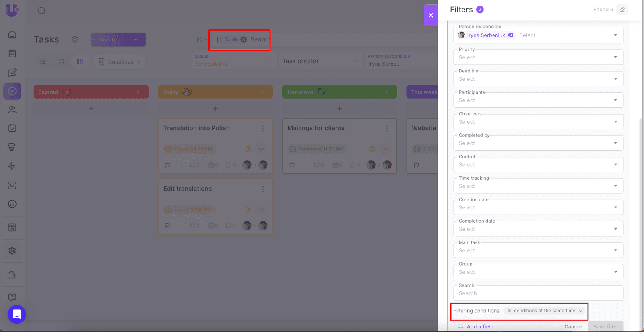
Task: Remove Iryna Serbeniuk from Person responsible
Action: tap(511, 35)
